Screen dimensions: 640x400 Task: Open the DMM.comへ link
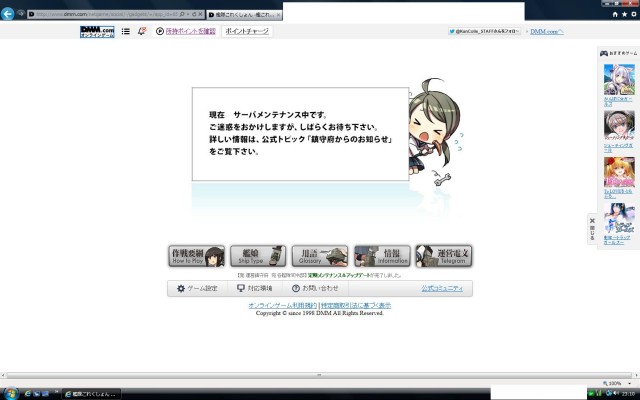coord(547,31)
